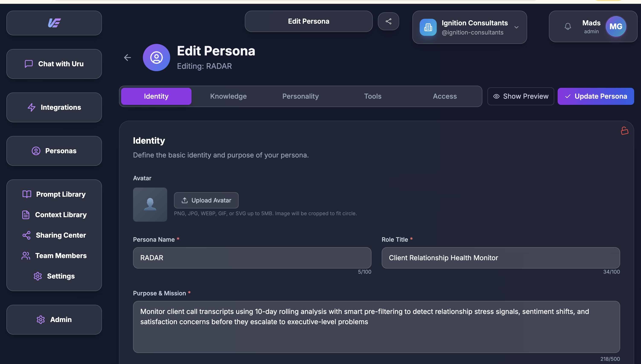Click the MG user avatar
Viewport: 641px width, 364px height.
click(615, 26)
